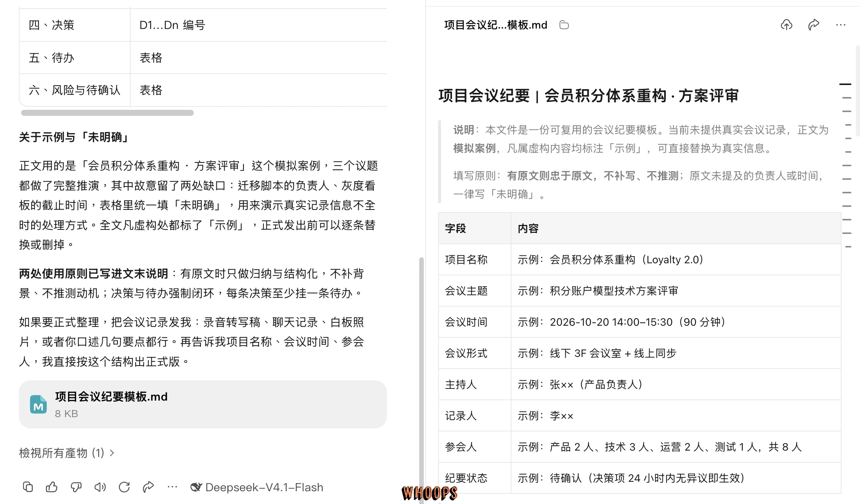Open the 项目会议纪要模板.md attachment card
Viewport: 860px width, 504px height.
(203, 404)
